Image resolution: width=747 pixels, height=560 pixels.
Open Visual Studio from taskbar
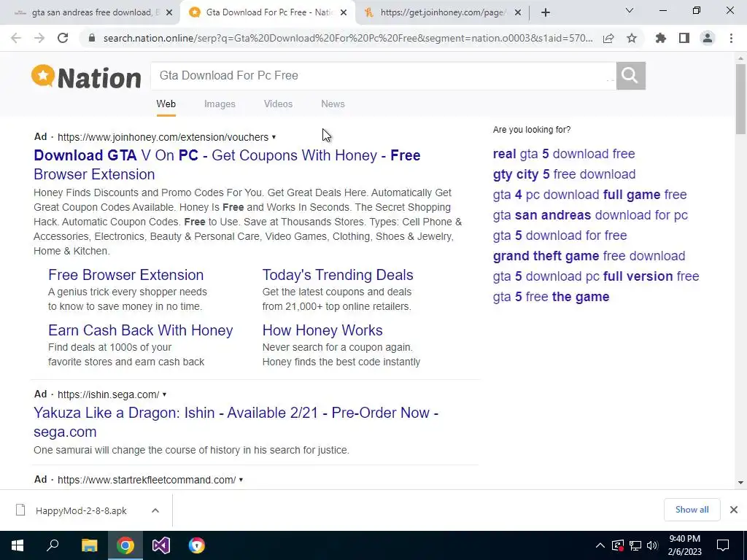(x=161, y=545)
